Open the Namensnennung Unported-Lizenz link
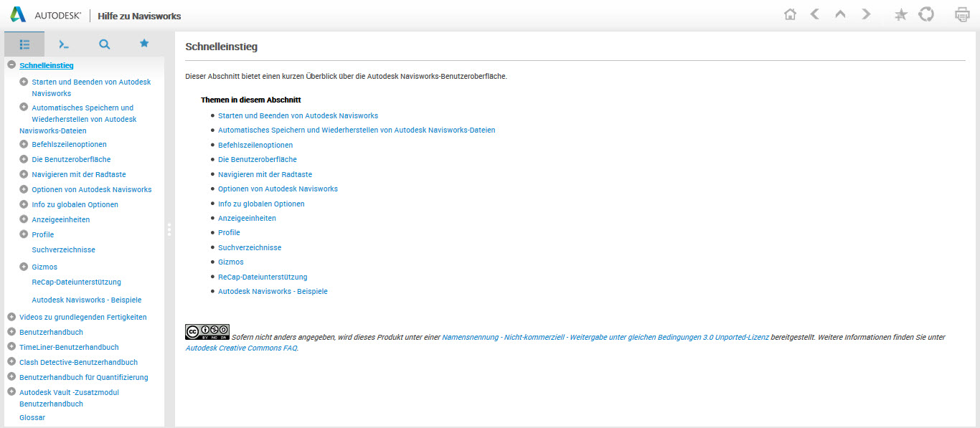980x428 pixels. click(x=606, y=337)
